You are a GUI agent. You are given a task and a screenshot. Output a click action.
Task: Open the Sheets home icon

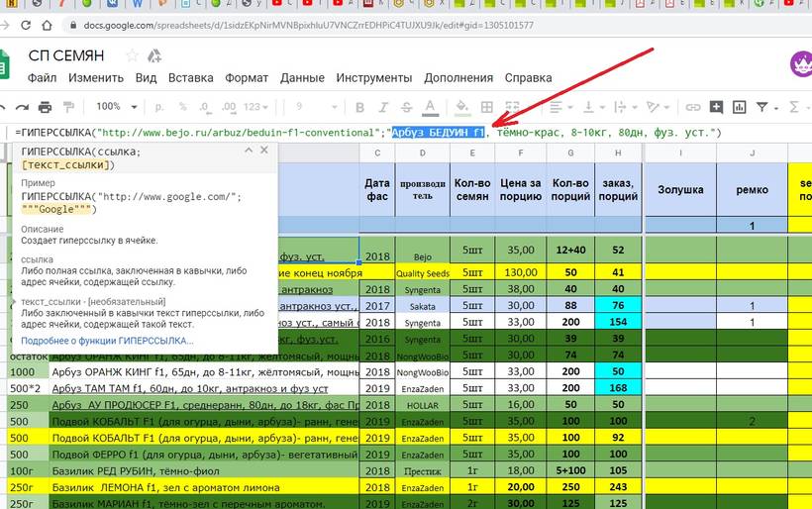pyautogui.click(x=4, y=63)
